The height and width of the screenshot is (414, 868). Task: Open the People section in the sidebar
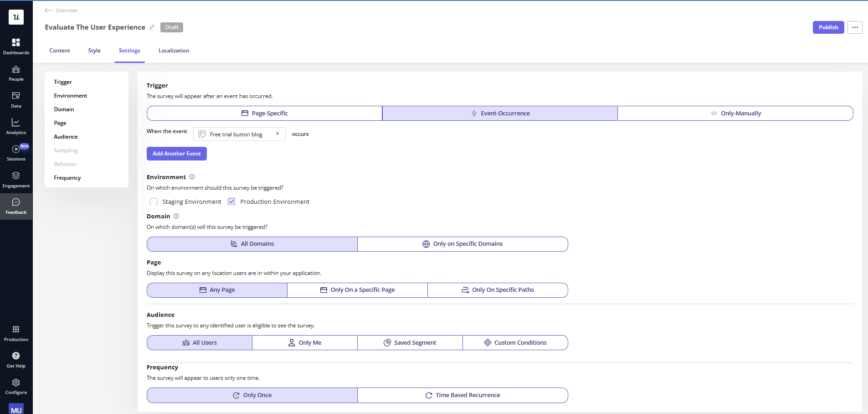tap(16, 73)
